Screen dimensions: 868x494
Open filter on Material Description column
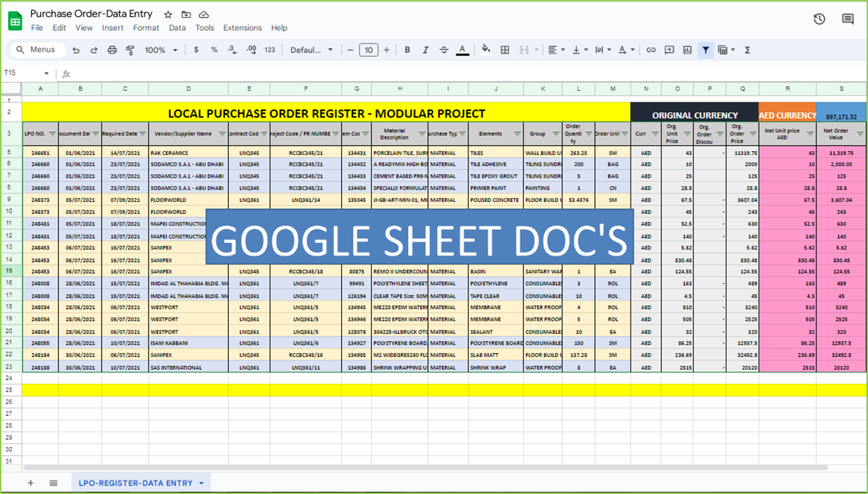[422, 134]
